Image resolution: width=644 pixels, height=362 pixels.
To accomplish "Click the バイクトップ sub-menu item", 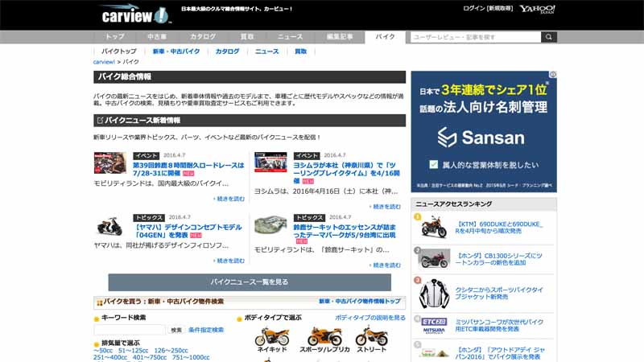I will tap(119, 51).
